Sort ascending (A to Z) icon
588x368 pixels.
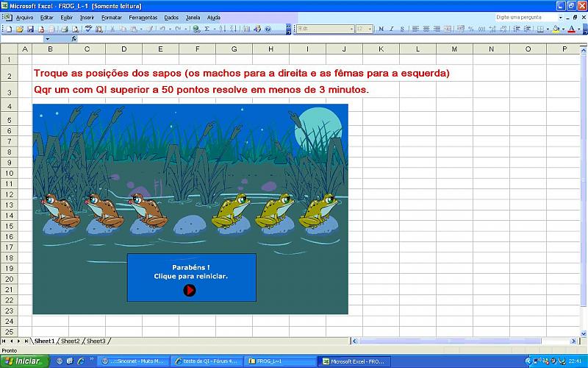223,29
